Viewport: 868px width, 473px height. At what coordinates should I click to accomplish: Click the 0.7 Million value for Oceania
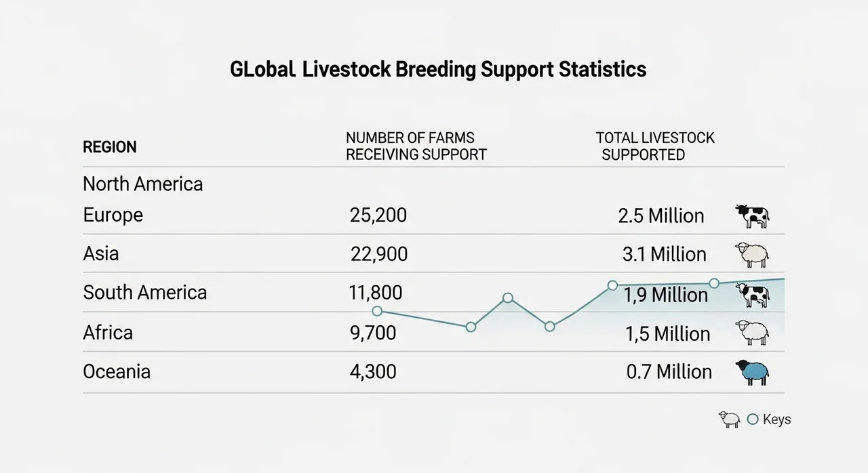click(x=669, y=372)
